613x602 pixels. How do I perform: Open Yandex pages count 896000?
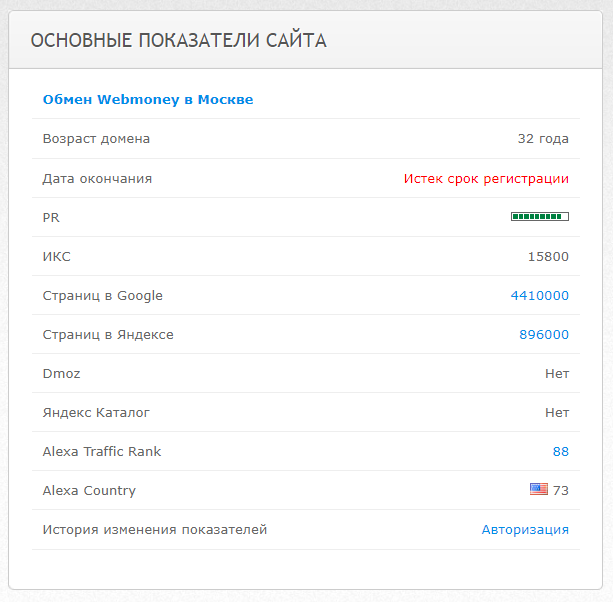tap(544, 335)
